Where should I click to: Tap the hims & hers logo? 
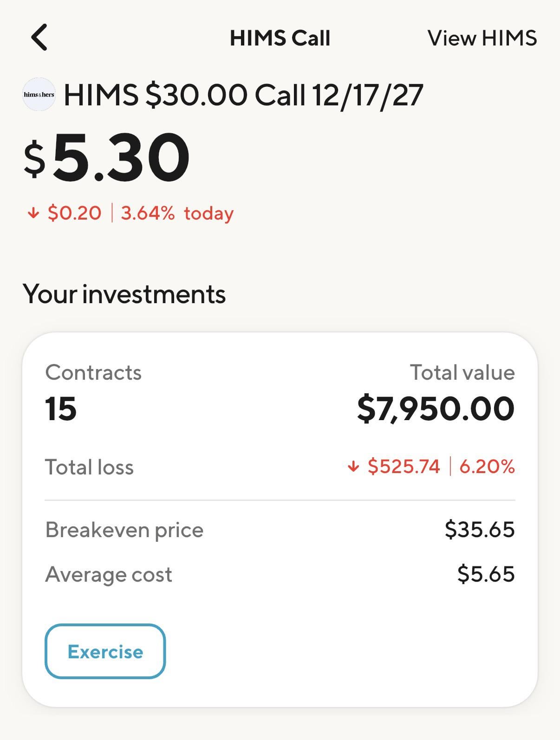[x=39, y=94]
